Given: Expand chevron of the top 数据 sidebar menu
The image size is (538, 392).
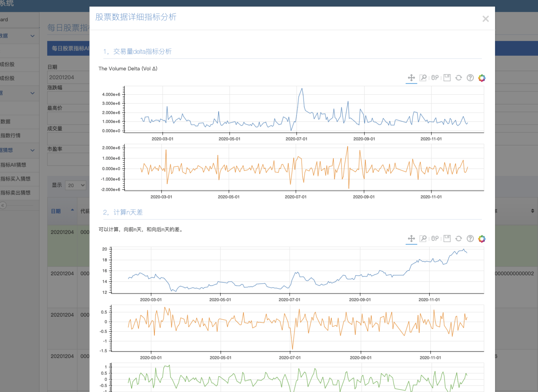Looking at the screenshot, I should point(33,36).
